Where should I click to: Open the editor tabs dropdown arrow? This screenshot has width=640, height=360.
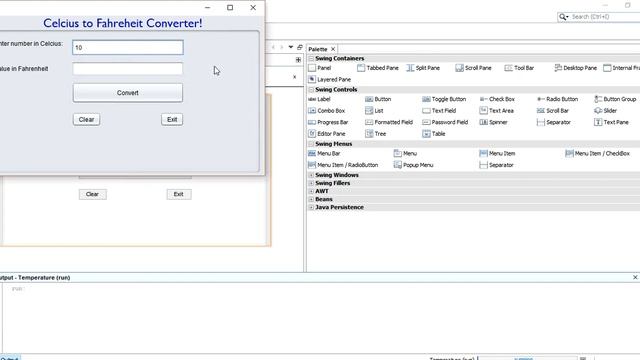coord(291,47)
